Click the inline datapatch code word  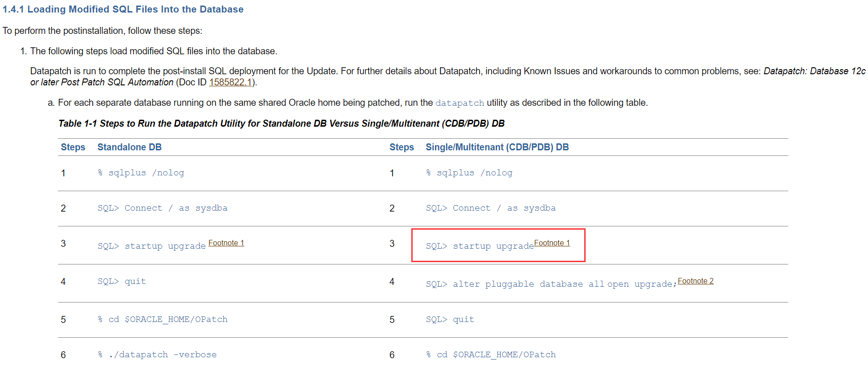point(460,103)
